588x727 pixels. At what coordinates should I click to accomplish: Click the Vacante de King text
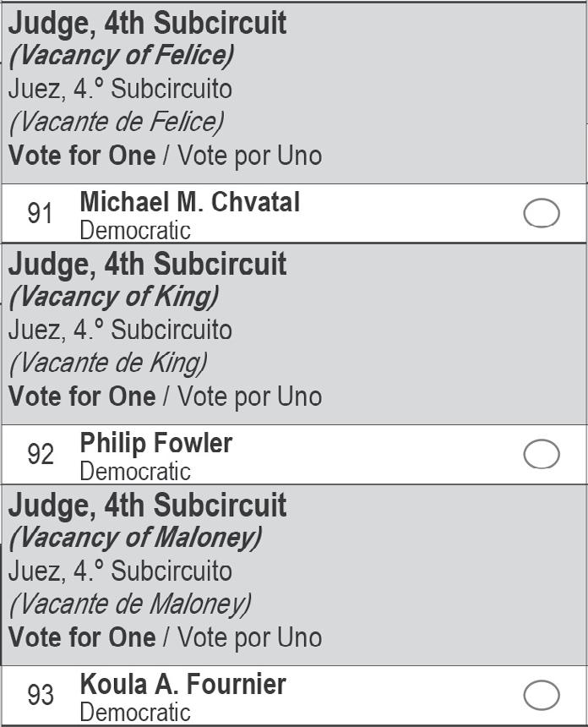point(108,363)
